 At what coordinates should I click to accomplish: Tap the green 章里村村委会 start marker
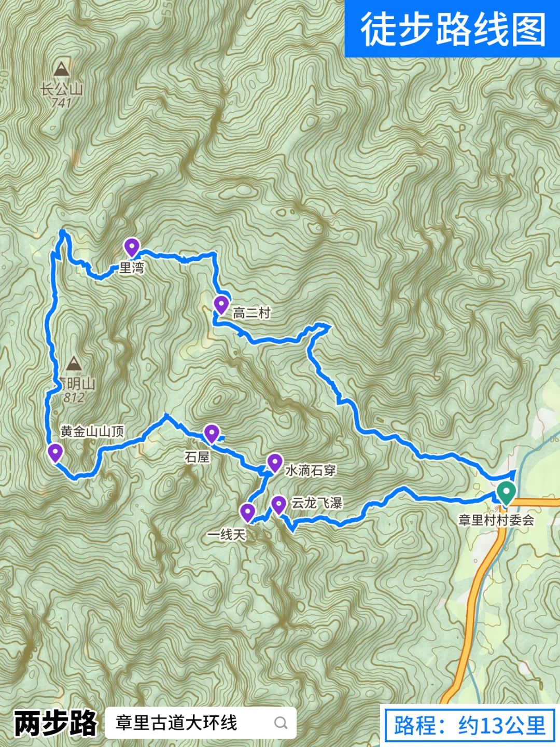[506, 492]
